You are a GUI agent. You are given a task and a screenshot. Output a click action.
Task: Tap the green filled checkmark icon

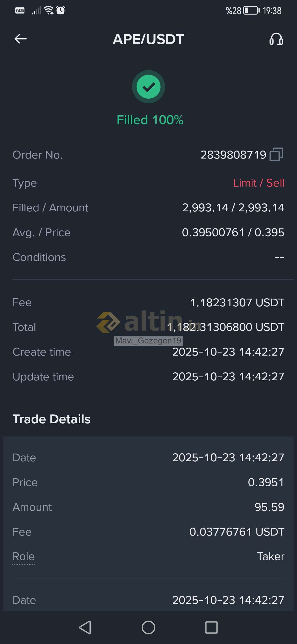148,87
